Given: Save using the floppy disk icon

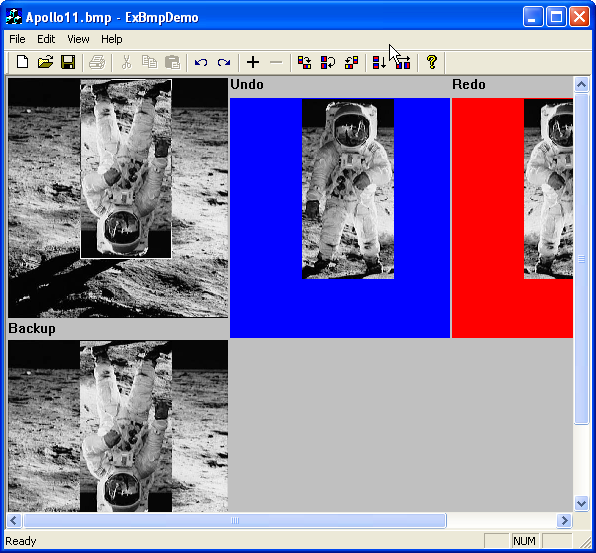Looking at the screenshot, I should pos(68,62).
